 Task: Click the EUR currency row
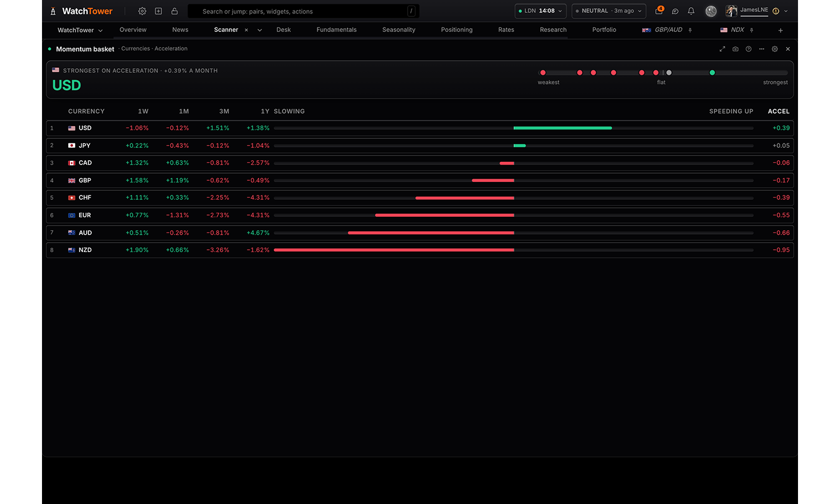coord(420,216)
